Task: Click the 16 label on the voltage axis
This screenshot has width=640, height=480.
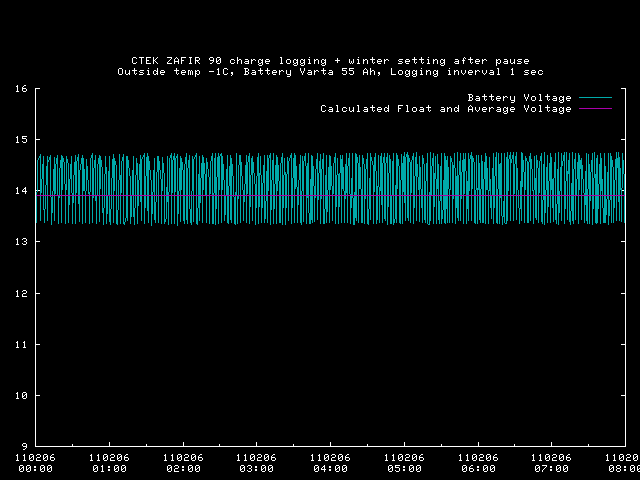Action: click(x=20, y=89)
